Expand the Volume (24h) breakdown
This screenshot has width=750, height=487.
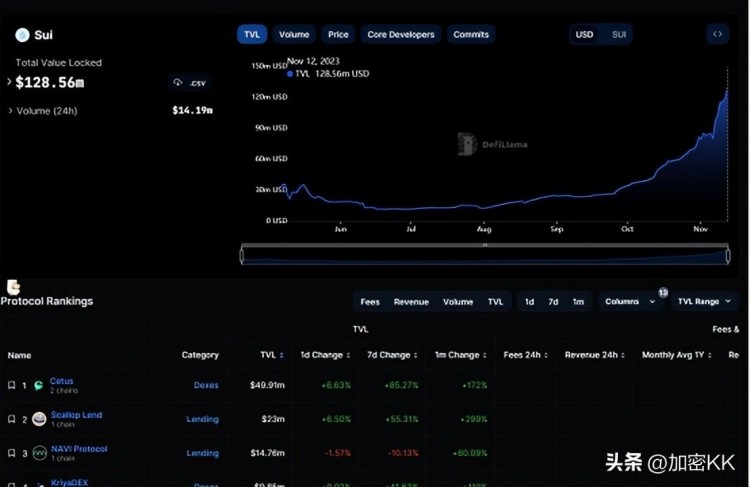click(x=11, y=111)
